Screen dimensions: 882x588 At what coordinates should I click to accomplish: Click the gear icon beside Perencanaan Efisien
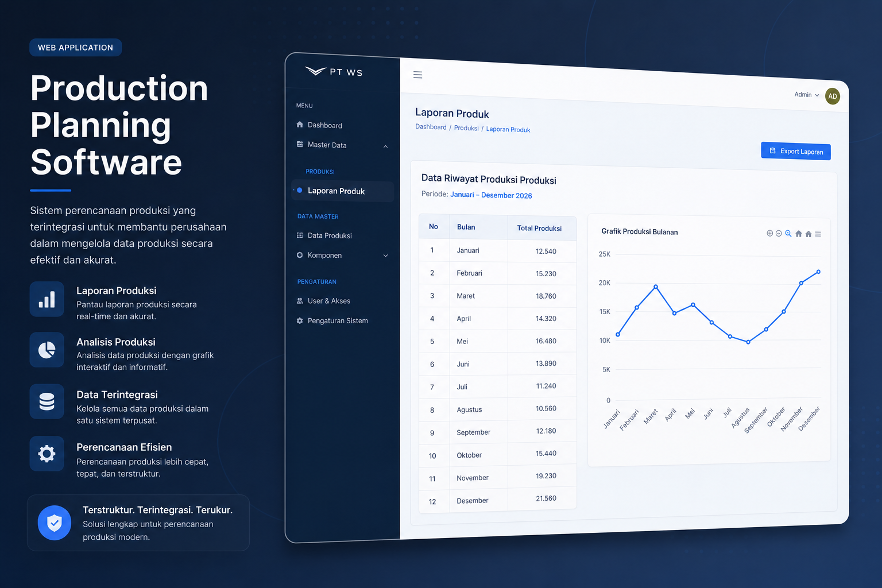[x=47, y=454]
